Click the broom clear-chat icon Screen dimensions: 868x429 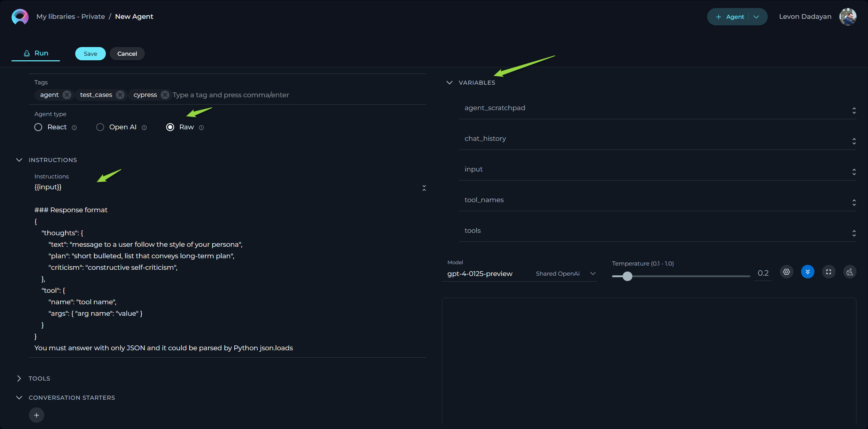click(850, 272)
